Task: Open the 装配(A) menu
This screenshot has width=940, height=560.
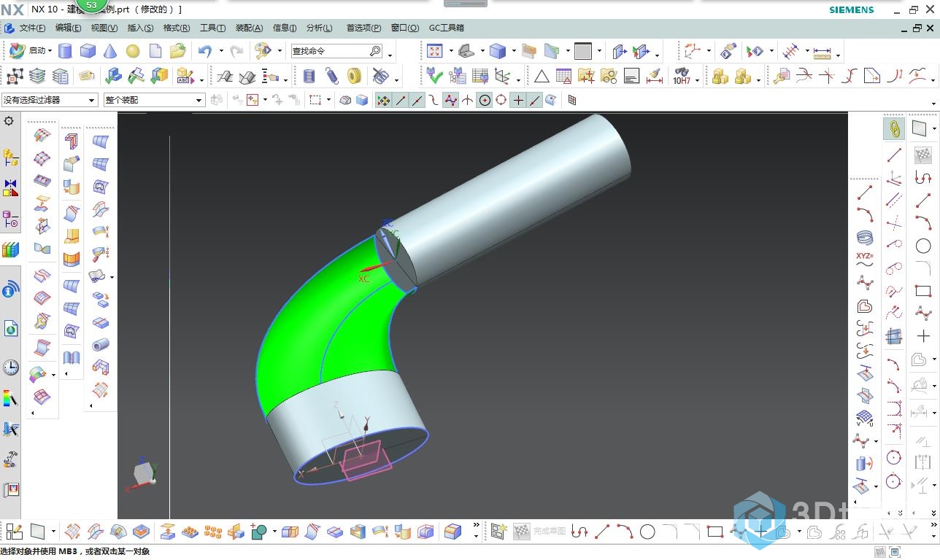Action: pyautogui.click(x=249, y=28)
